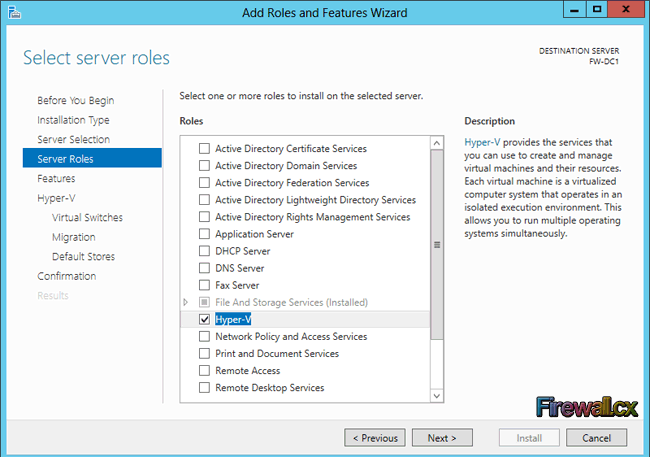
Task: Go to the Installation Type step
Action: pos(73,120)
